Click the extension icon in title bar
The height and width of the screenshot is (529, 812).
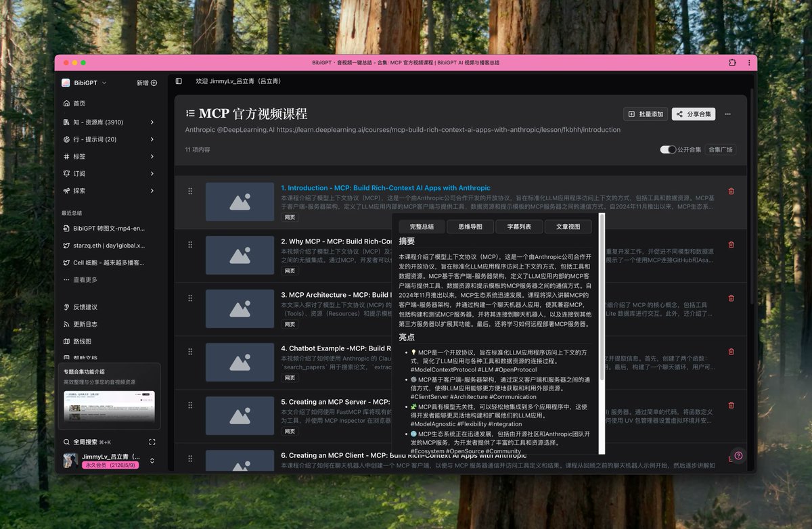732,62
